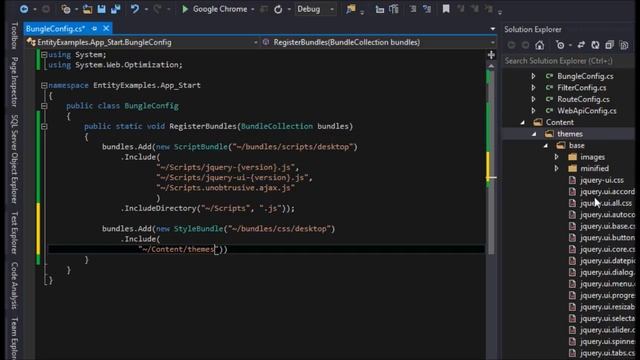
Task: Expand the images folder
Action: pos(556,157)
